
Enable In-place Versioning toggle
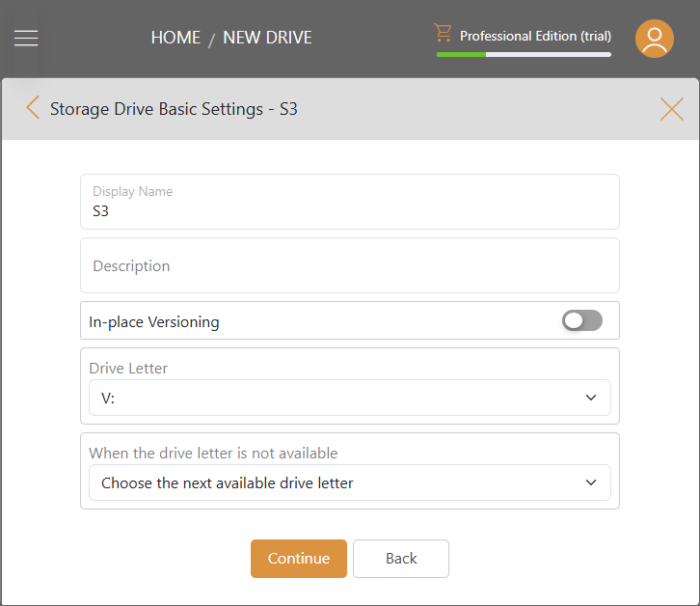point(581,320)
